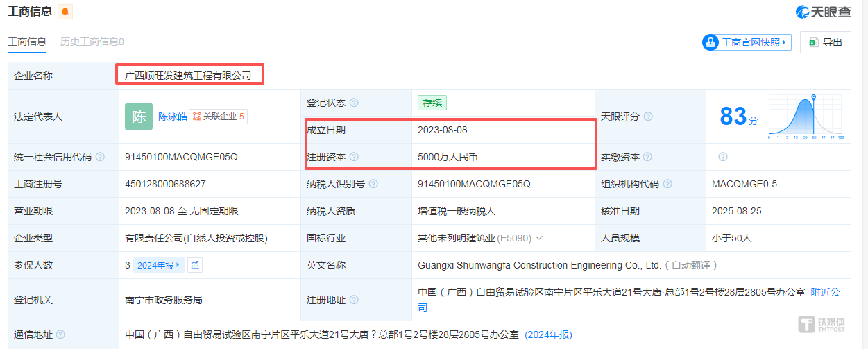868x349 pixels.
Task: Open the 工商信息 tab
Action: click(x=27, y=42)
